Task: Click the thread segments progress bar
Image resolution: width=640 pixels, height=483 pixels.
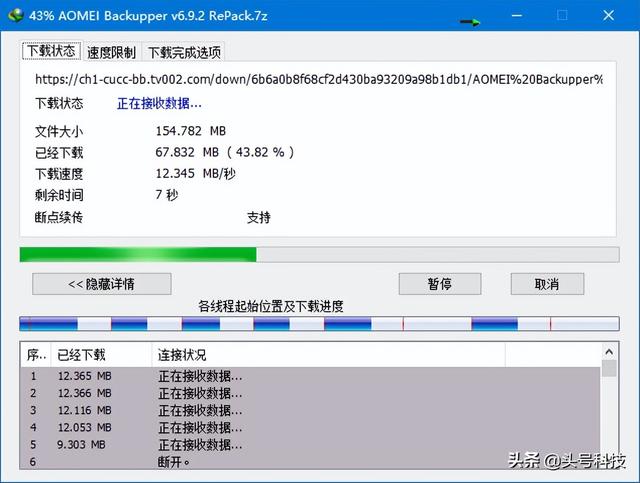Action: [319, 324]
